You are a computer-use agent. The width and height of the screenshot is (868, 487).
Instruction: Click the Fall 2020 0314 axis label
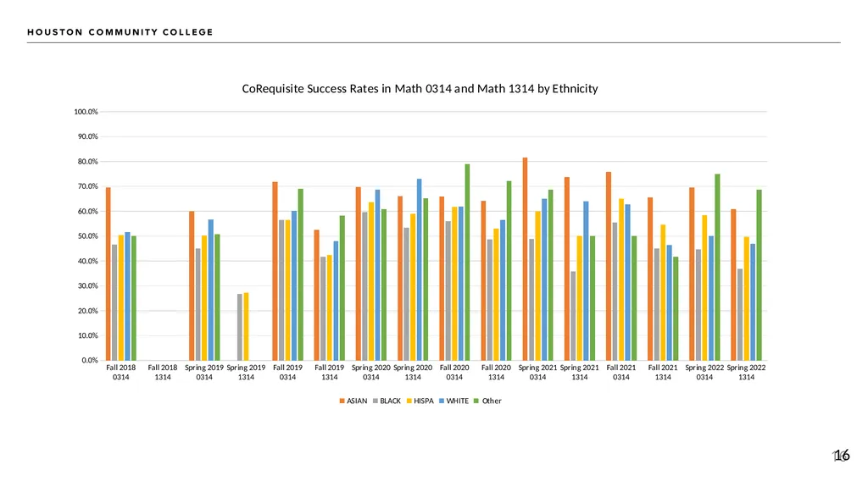point(454,373)
